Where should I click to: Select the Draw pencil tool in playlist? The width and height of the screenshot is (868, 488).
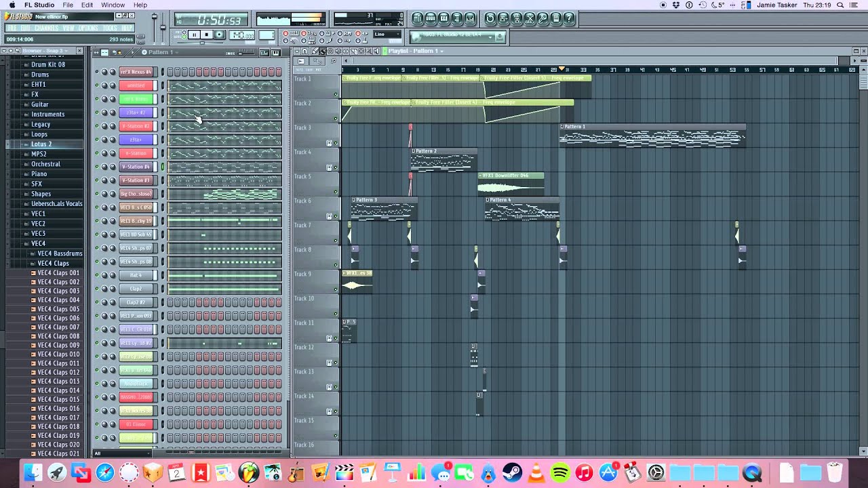point(315,51)
